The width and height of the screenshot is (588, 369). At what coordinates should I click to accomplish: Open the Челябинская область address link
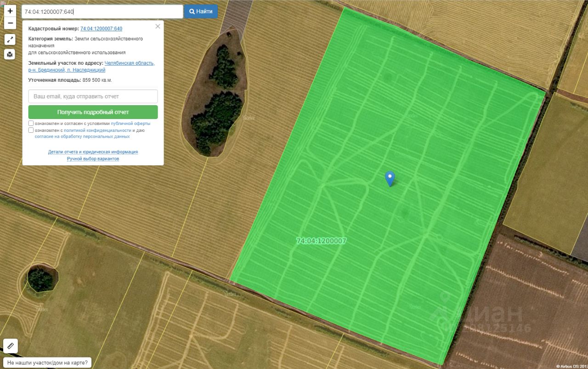point(130,63)
